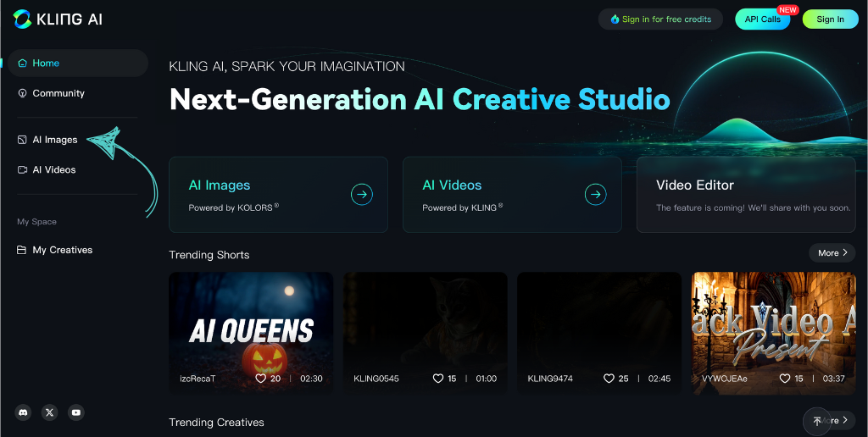Open the AI Videos feature card
Screen dimensions: 868x437
(512, 195)
